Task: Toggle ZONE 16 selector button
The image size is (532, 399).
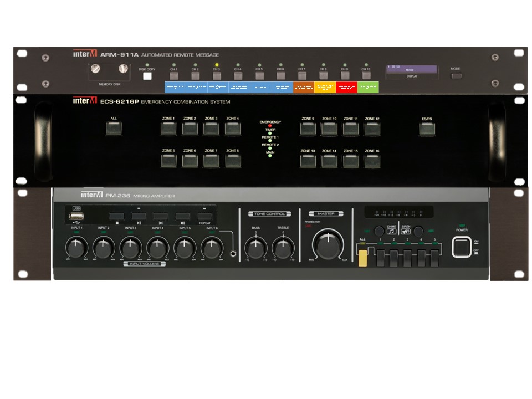Action: (372, 161)
